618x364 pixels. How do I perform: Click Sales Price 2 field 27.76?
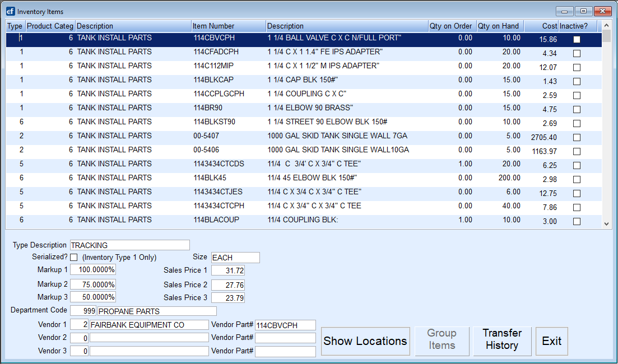228,285
